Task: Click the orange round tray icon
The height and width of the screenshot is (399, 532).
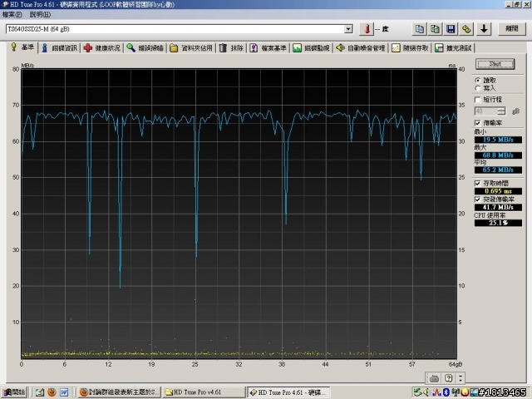Action: [465, 392]
